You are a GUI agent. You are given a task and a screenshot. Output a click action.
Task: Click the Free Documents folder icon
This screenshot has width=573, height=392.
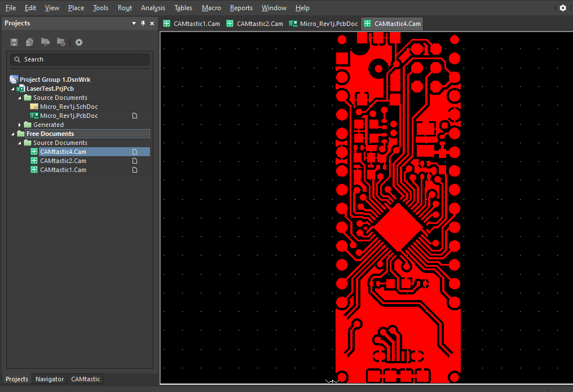coord(21,134)
